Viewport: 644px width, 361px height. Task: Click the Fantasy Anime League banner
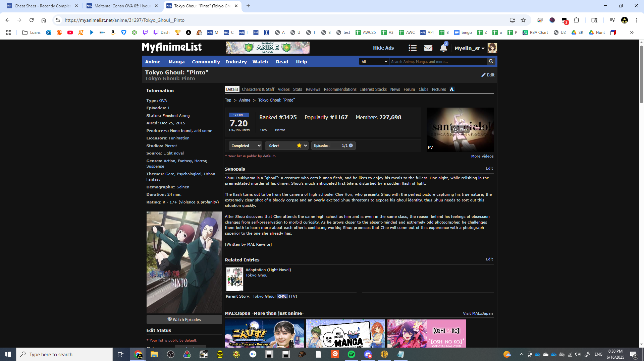click(x=268, y=48)
